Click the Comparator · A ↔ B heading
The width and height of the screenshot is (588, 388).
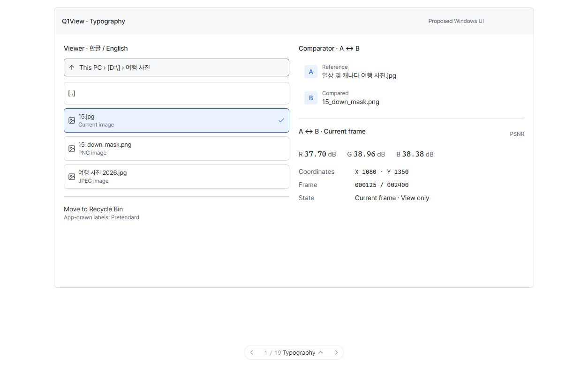[329, 48]
